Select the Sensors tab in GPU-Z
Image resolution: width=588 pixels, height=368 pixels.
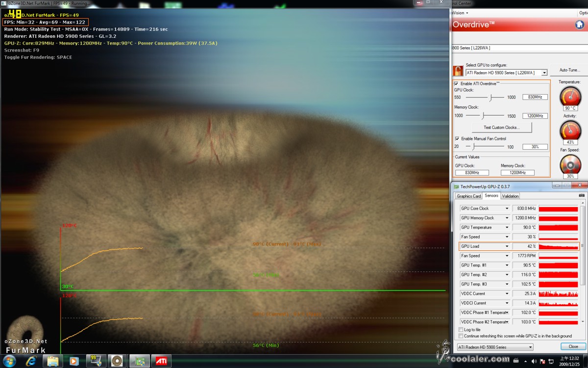coord(491,196)
